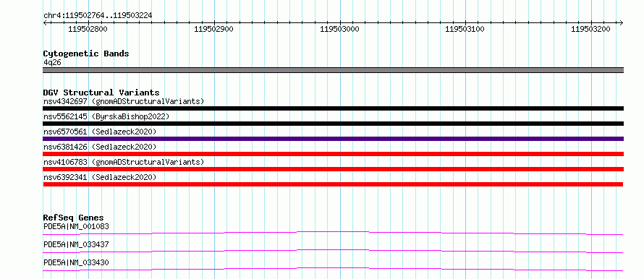Open variant label nsv6570561 (Sedlazeck2020)
This screenshot has width=644, height=279.
(x=100, y=132)
